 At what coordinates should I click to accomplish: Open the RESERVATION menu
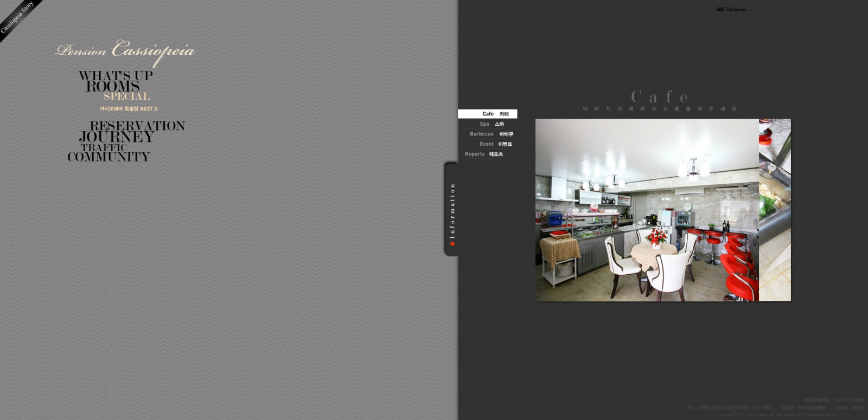click(137, 126)
